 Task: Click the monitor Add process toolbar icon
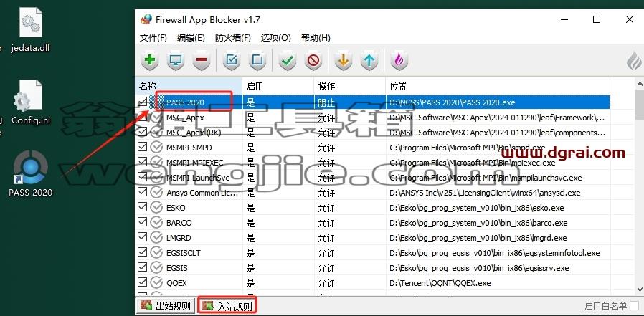(176, 61)
